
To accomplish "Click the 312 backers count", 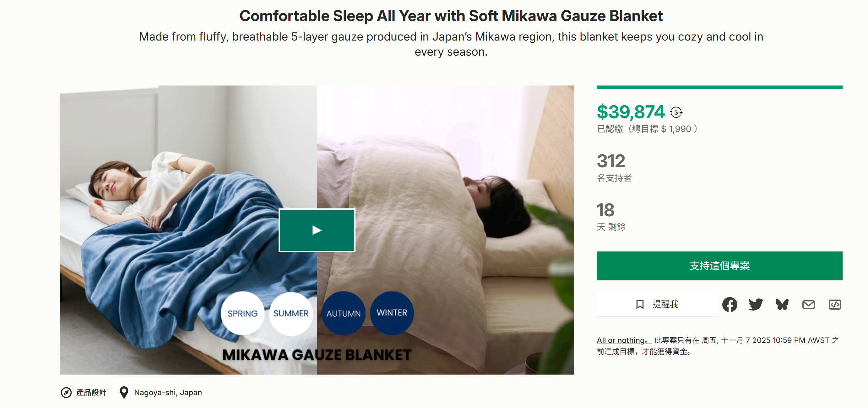I will click(611, 161).
